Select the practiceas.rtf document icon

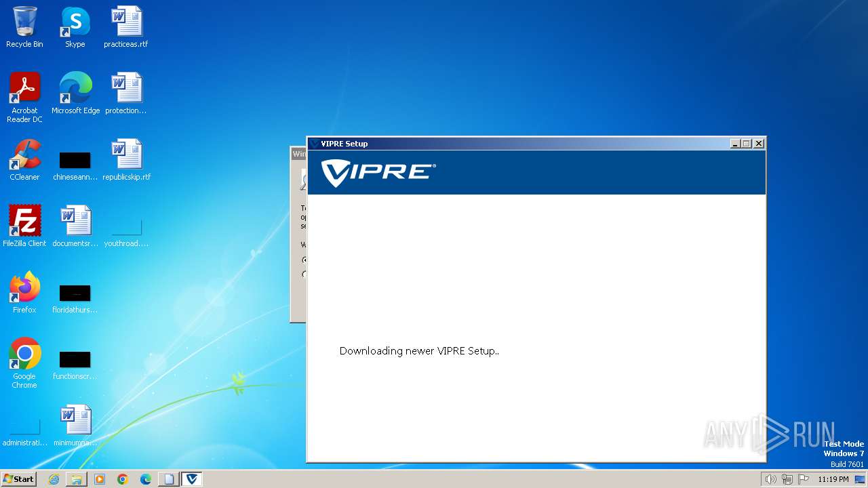pos(125,27)
